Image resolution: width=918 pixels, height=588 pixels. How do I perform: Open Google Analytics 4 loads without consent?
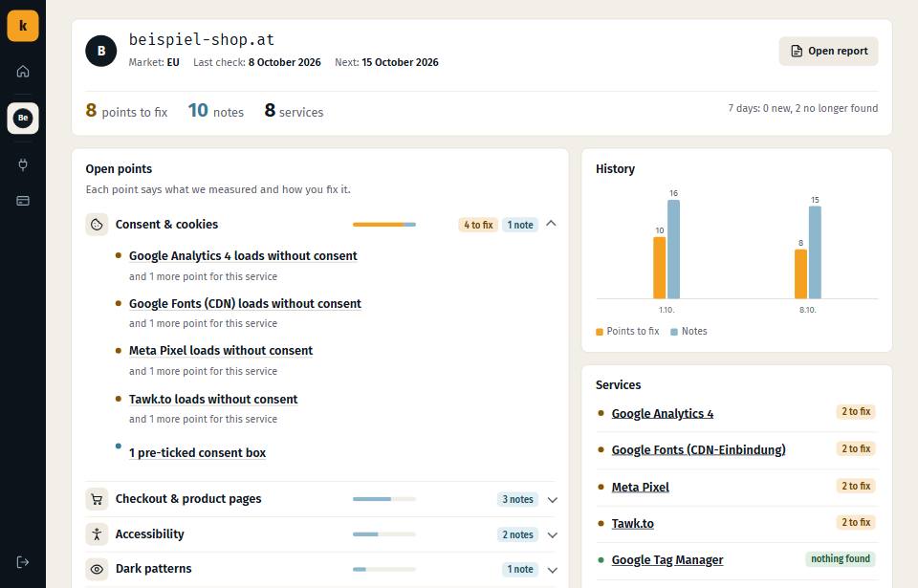pyautogui.click(x=243, y=256)
